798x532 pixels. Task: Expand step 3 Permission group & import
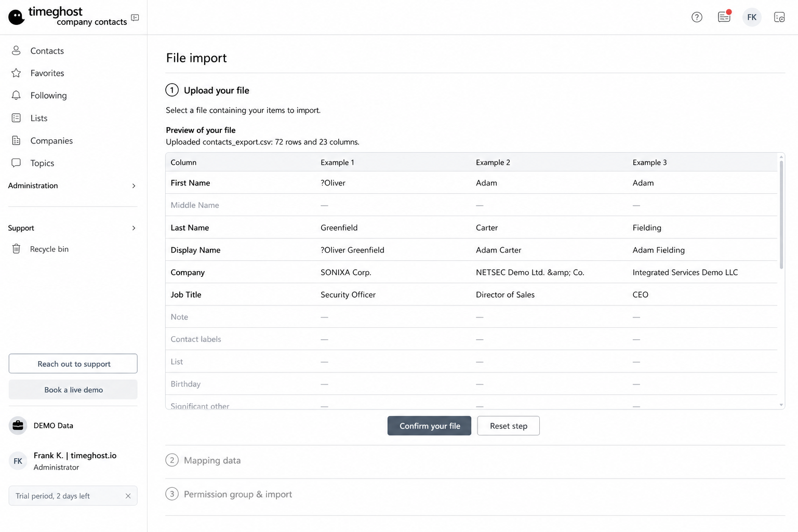(238, 494)
